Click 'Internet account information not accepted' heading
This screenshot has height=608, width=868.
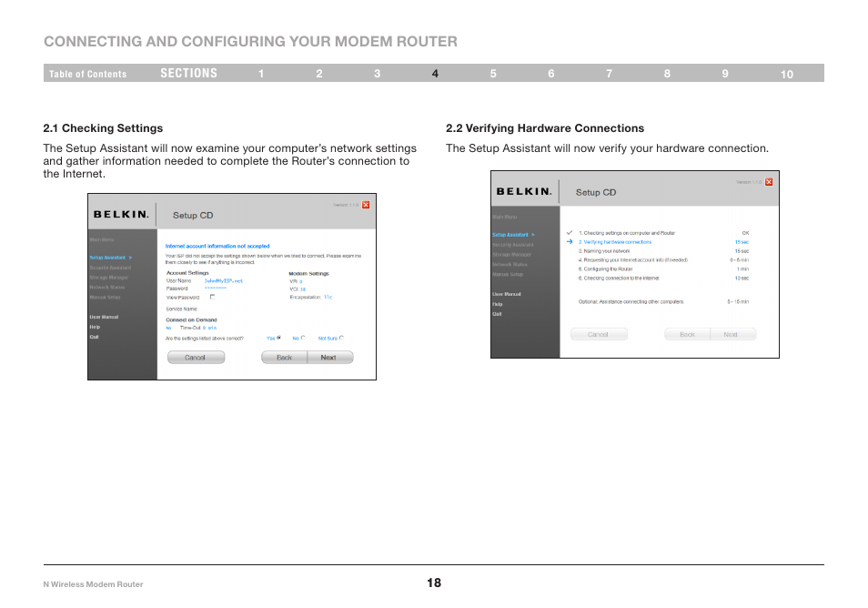pyautogui.click(x=217, y=246)
